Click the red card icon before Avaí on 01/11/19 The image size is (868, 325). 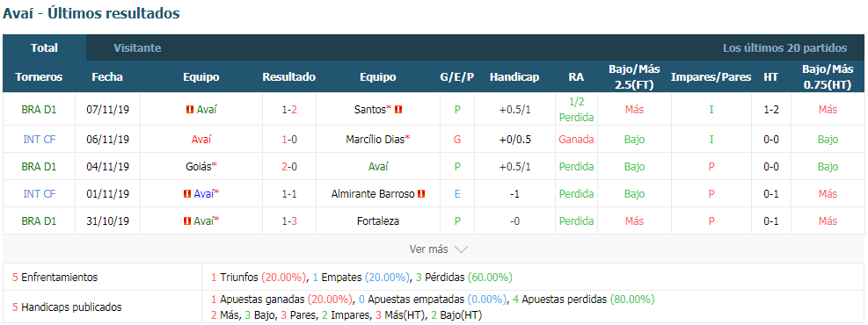(187, 193)
